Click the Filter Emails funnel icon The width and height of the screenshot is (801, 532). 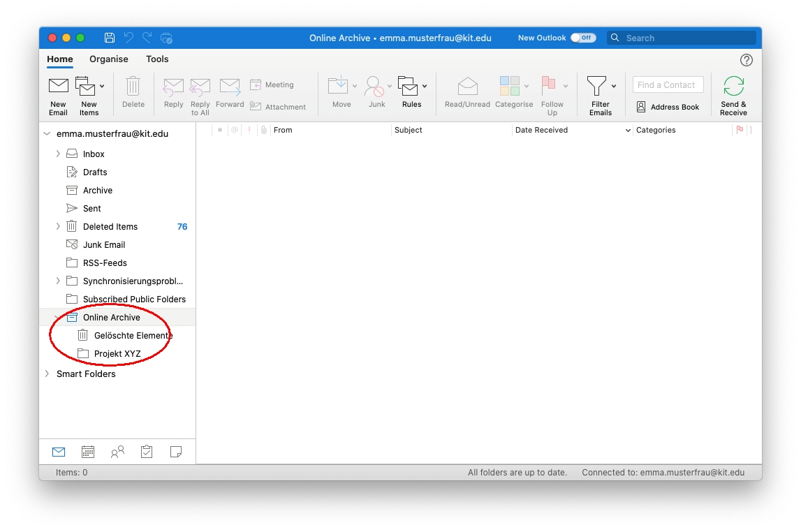click(596, 87)
